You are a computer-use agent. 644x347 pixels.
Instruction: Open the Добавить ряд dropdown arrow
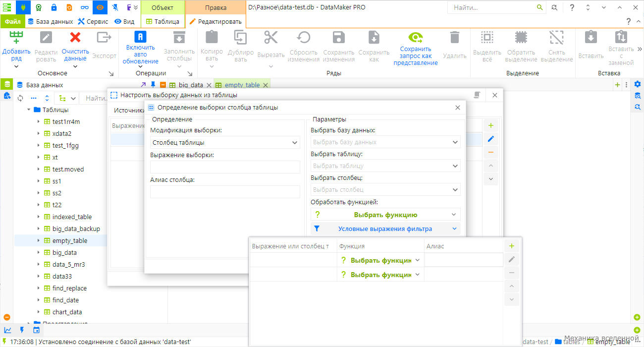coord(16,66)
